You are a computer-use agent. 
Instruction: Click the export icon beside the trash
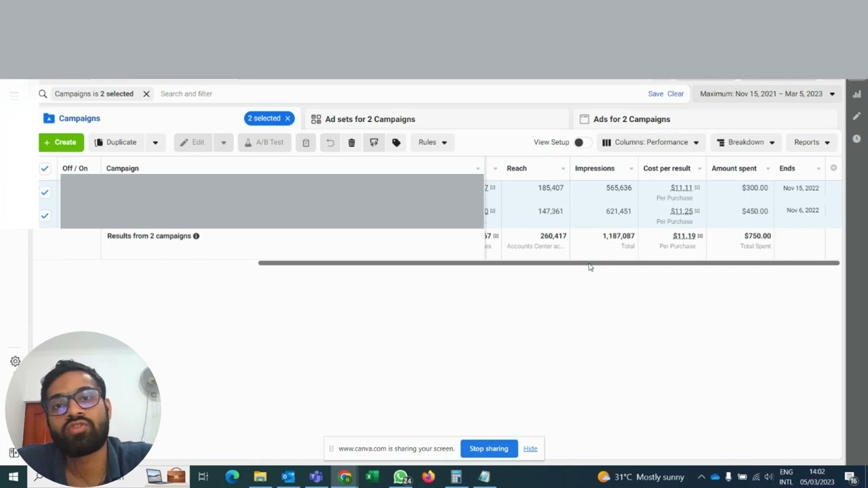[x=374, y=142]
